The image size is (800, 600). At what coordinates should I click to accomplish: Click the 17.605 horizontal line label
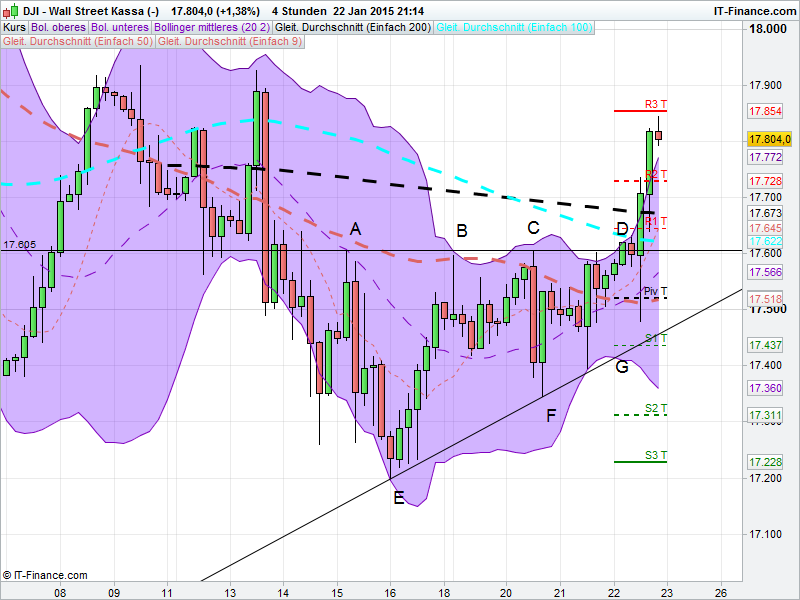19,244
